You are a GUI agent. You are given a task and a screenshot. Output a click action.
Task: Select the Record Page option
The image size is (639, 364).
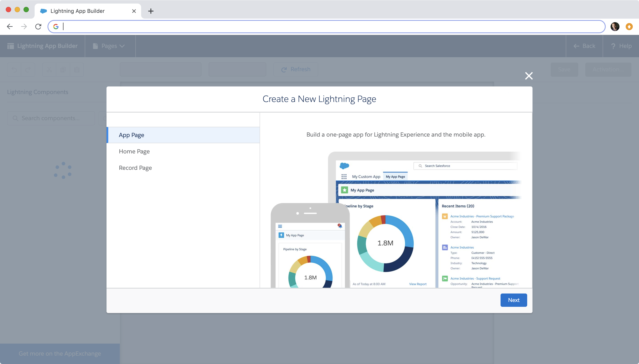(183, 168)
